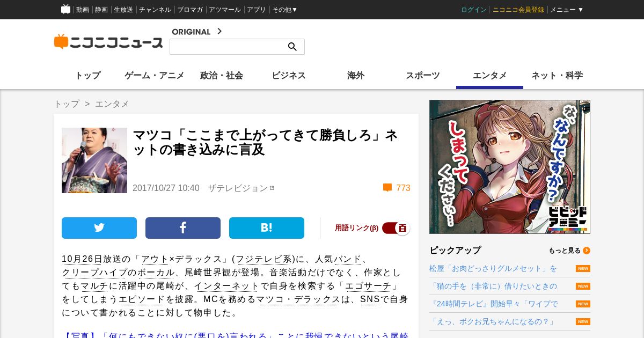The width and height of the screenshot is (644, 338).
Task: Select the トップ navigation tab
Action: (x=87, y=76)
